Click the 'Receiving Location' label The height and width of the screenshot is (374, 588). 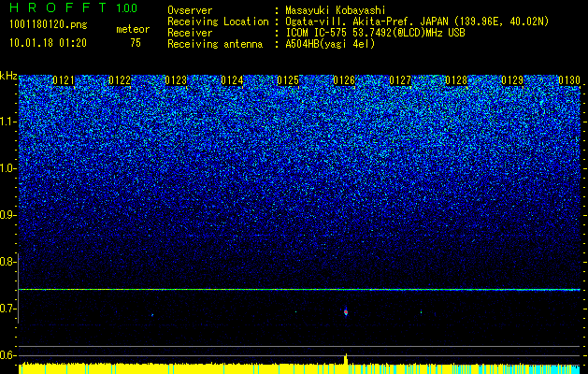218,22
